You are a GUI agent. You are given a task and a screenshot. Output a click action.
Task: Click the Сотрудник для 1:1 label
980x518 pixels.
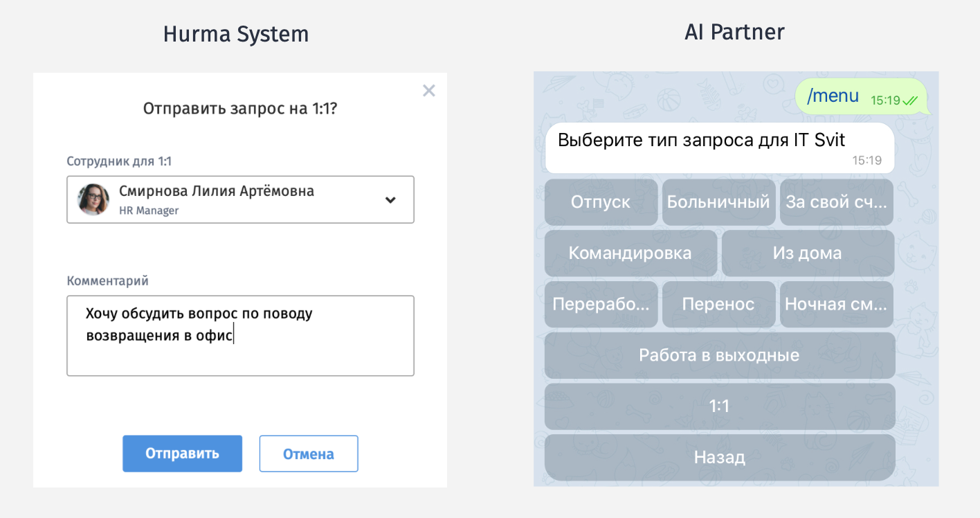[x=119, y=161]
